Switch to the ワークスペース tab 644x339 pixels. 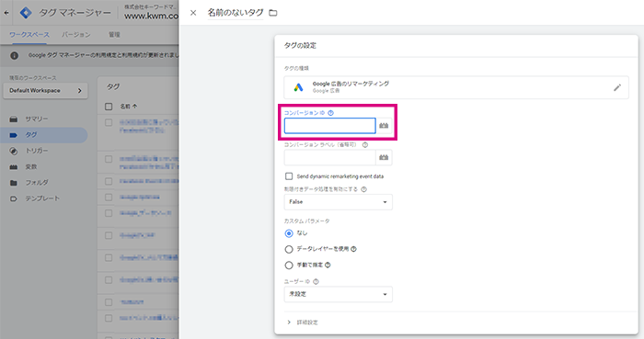[29, 35]
